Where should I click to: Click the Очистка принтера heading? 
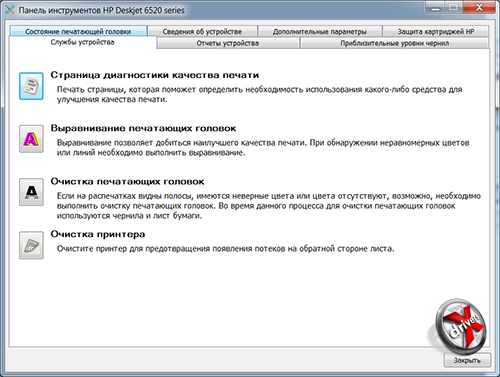pyautogui.click(x=98, y=234)
